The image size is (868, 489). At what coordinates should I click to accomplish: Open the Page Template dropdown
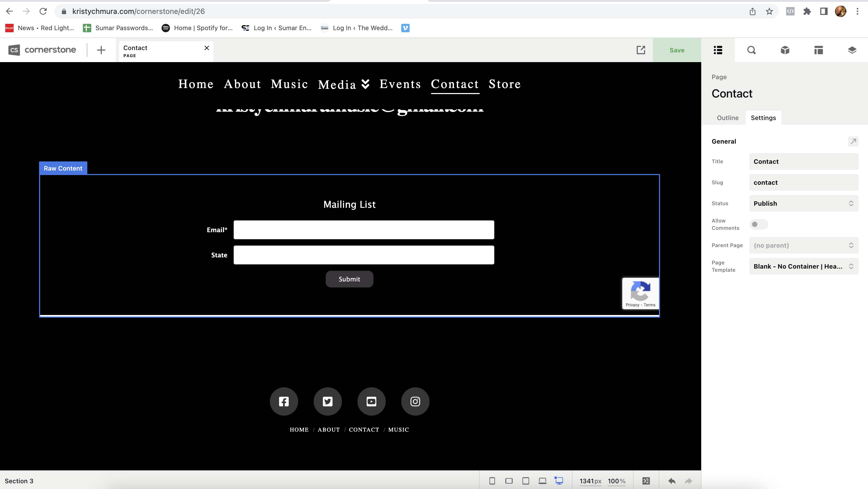click(803, 267)
